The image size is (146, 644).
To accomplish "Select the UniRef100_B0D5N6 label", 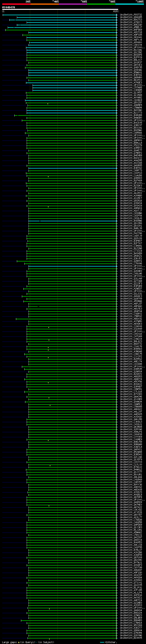I will tap(131, 221).
